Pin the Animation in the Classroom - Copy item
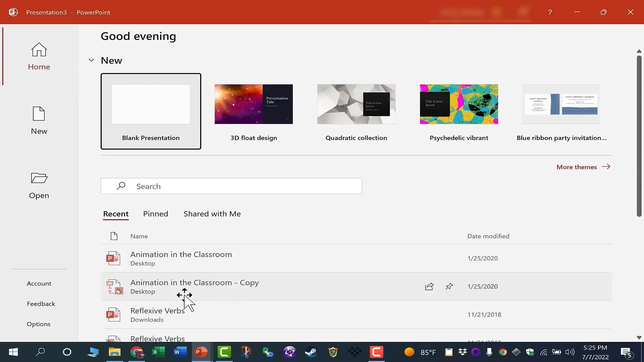Screen dimensions: 644x362 tap(449, 287)
